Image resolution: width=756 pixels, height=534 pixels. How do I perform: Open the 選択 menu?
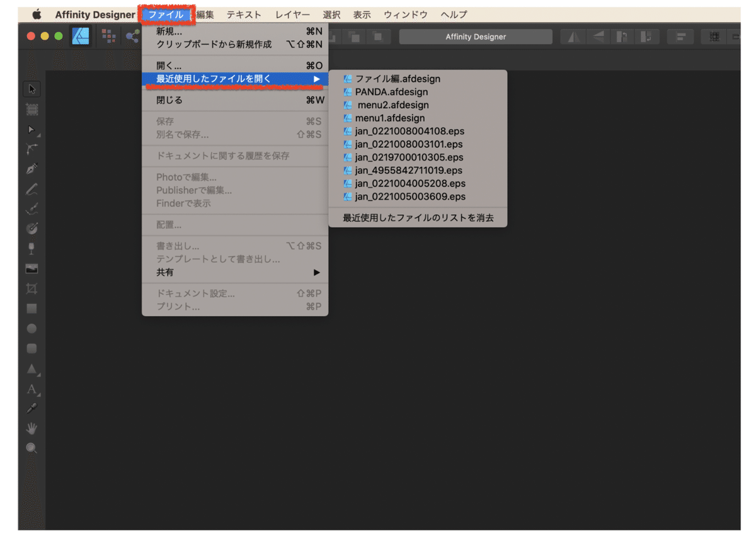click(331, 14)
